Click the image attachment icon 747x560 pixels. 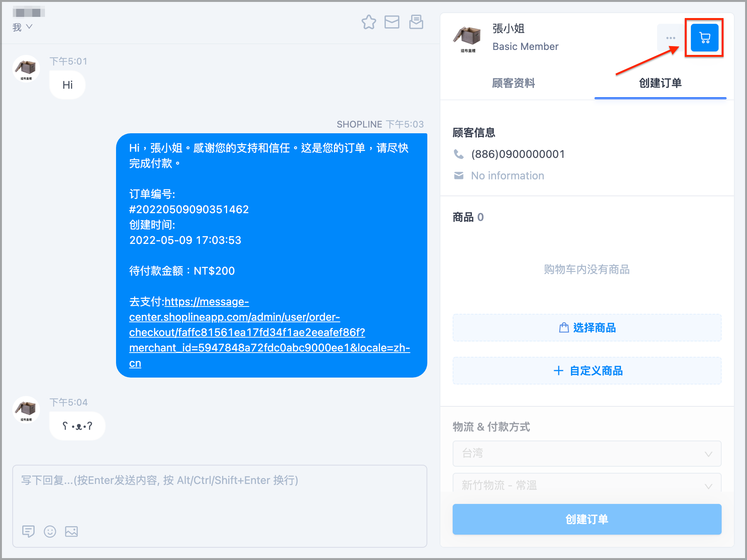point(71,531)
